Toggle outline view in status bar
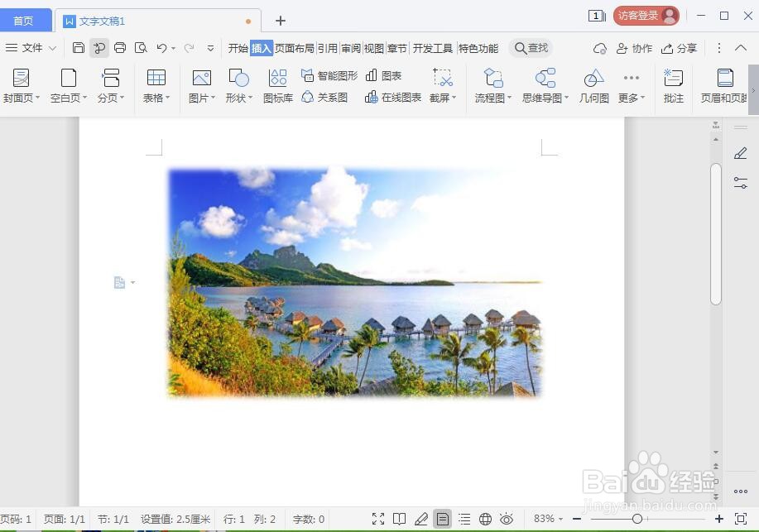Screen dimensions: 759x532 [x=464, y=519]
